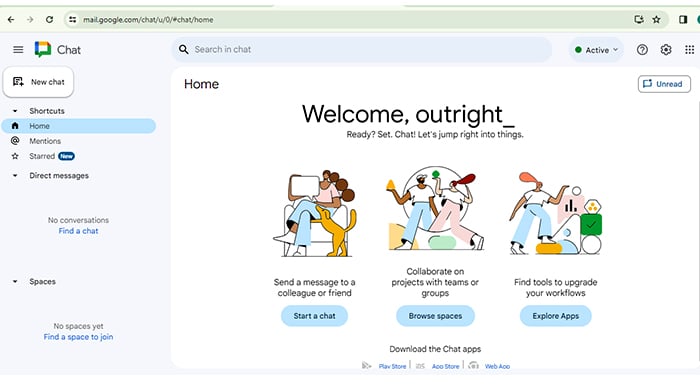Click the 'Download the Chat apps' text

(x=435, y=349)
